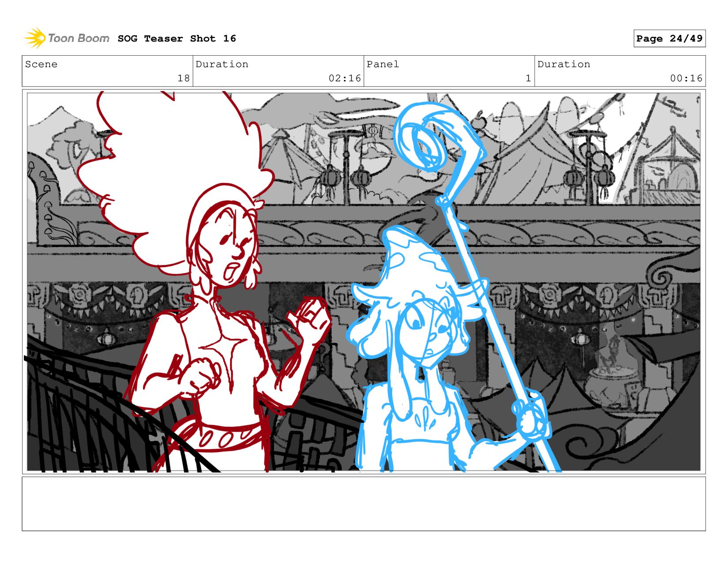Click the scene duration value '02:16'
The height and width of the screenshot is (564, 728).
click(345, 78)
